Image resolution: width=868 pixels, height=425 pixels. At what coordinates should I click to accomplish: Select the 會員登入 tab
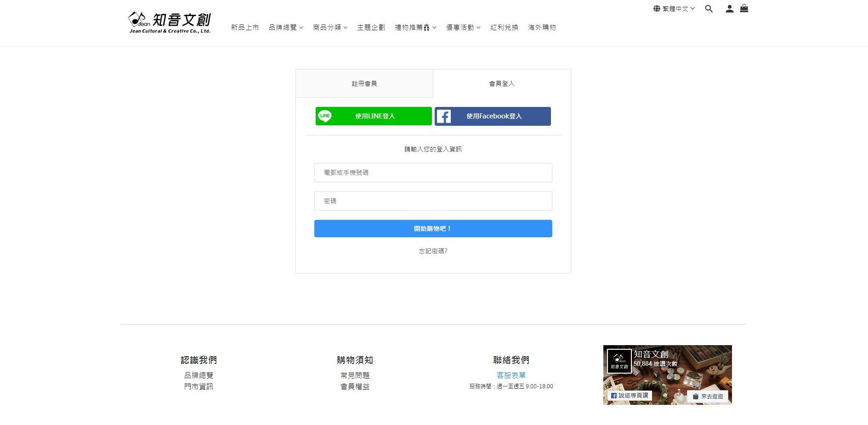[502, 84]
